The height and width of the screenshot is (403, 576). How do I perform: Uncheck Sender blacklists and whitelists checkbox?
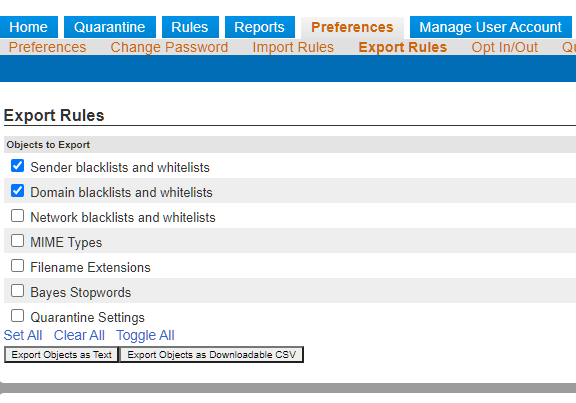point(17,166)
